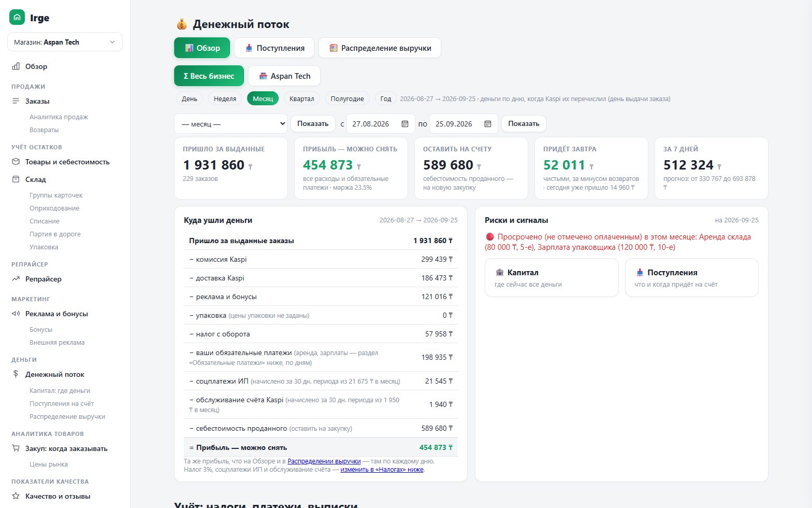This screenshot has width=812, height=508.
Task: Click the Качество и отзывы star icon
Action: pyautogui.click(x=16, y=496)
